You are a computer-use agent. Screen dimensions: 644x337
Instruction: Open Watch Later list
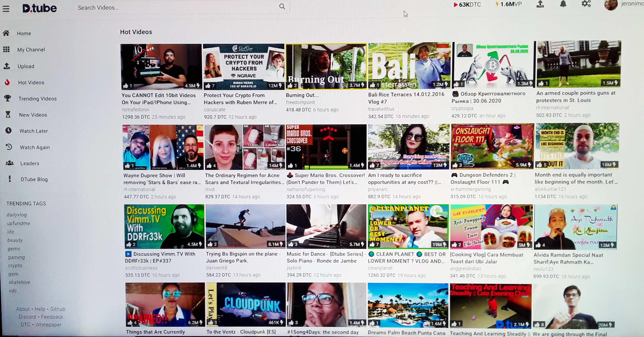(34, 131)
